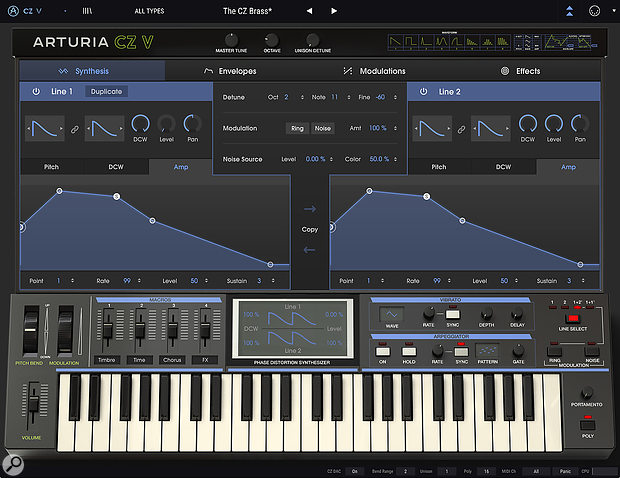Viewport: 620px width, 478px height.
Task: Switch to the Modulations tab
Action: (374, 71)
